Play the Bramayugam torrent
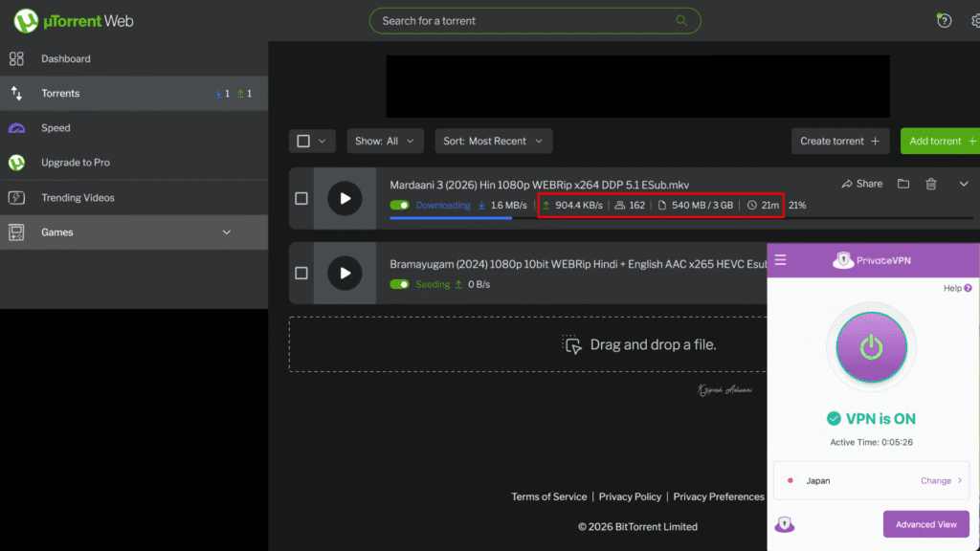The image size is (980, 551). click(x=345, y=273)
